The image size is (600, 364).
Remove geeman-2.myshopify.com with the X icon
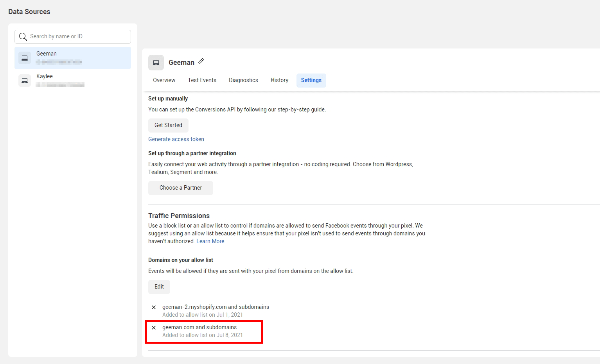click(154, 307)
